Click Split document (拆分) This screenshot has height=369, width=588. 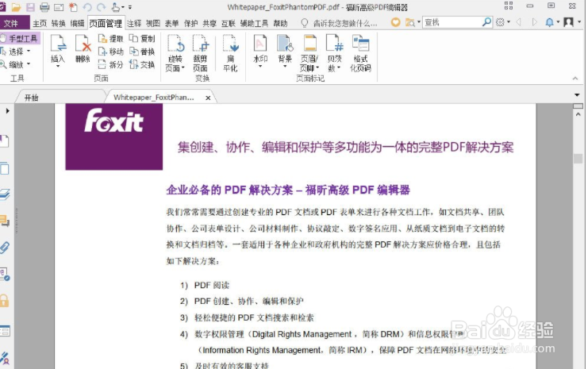[x=111, y=64]
